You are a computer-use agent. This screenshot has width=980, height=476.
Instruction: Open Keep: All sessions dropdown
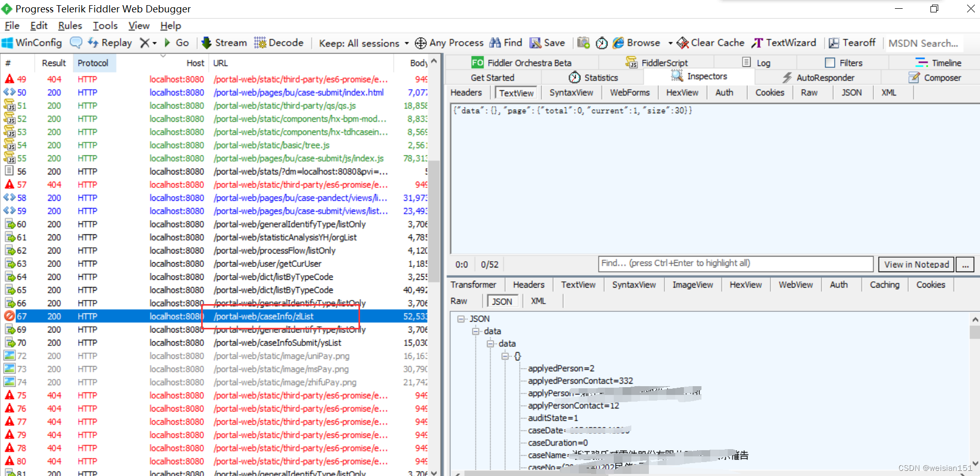[x=364, y=43]
